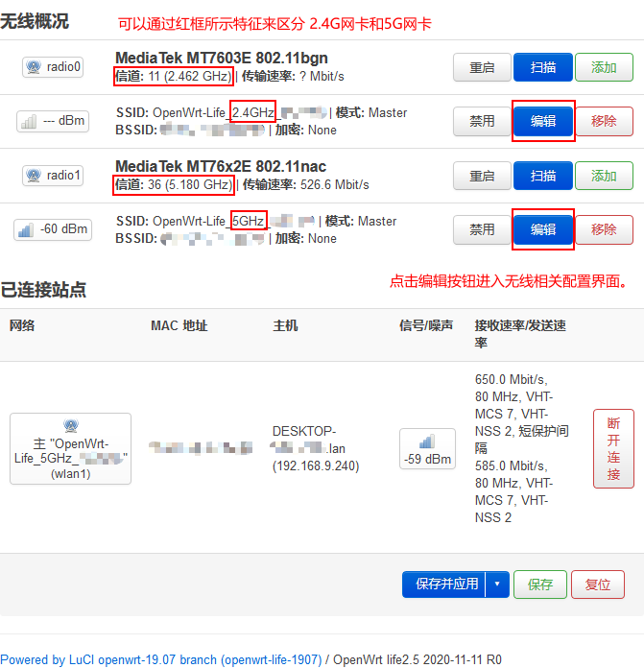The height and width of the screenshot is (668, 644).
Task: Remove the OpenWrt-Life_2.4GHz network
Action: [604, 121]
